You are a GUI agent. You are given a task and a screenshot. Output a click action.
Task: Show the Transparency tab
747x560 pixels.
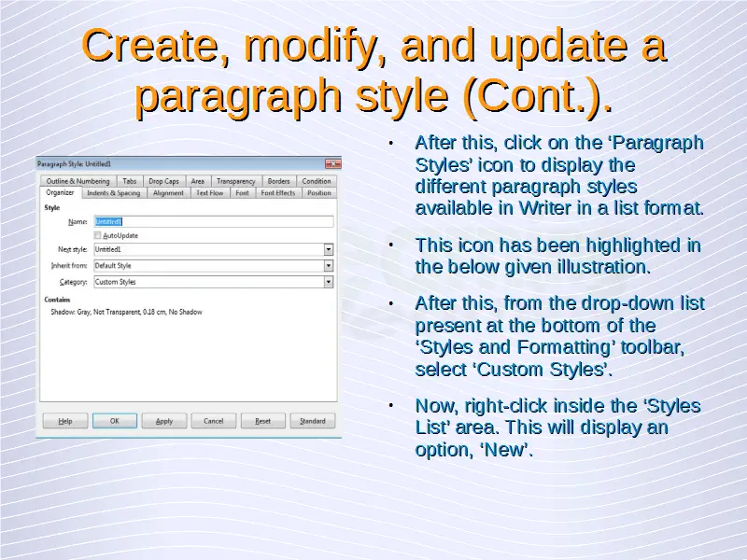click(235, 181)
